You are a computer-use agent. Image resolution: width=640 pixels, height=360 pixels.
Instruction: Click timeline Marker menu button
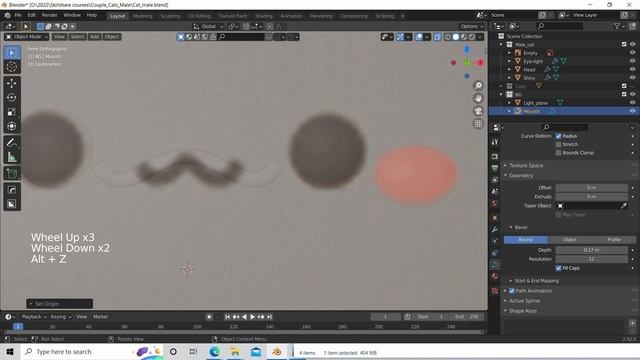tap(100, 317)
